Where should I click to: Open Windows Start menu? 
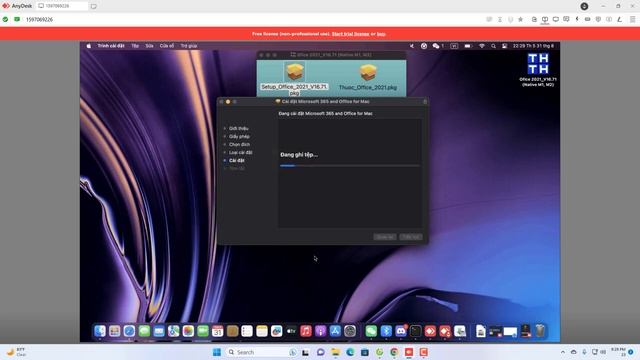tap(217, 352)
